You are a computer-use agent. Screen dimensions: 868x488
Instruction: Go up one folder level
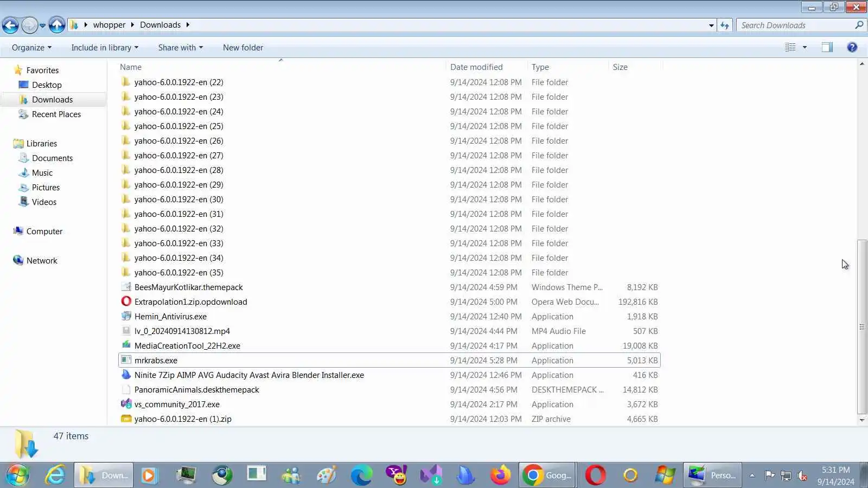click(57, 25)
